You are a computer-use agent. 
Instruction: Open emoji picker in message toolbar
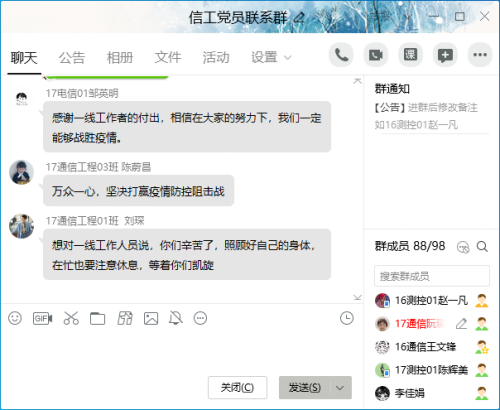pos(15,318)
